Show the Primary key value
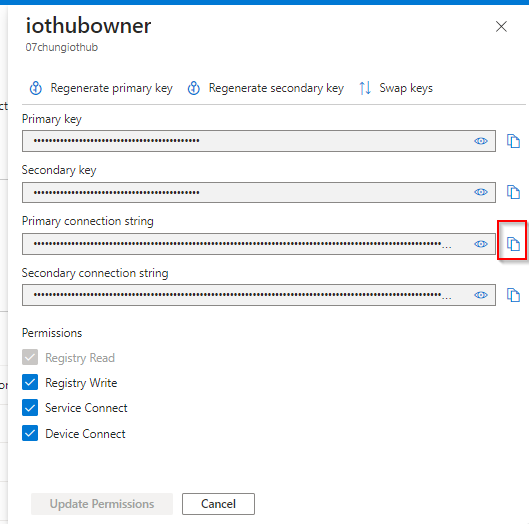The image size is (529, 524). (x=480, y=141)
